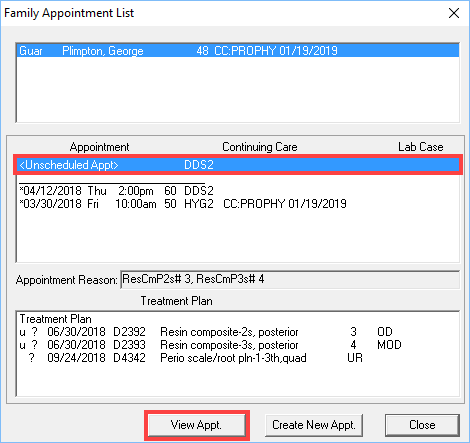Click the CC:PROPHY 01/19/2019 text in appointment list
Screen dimensions: 470x443
point(285,204)
